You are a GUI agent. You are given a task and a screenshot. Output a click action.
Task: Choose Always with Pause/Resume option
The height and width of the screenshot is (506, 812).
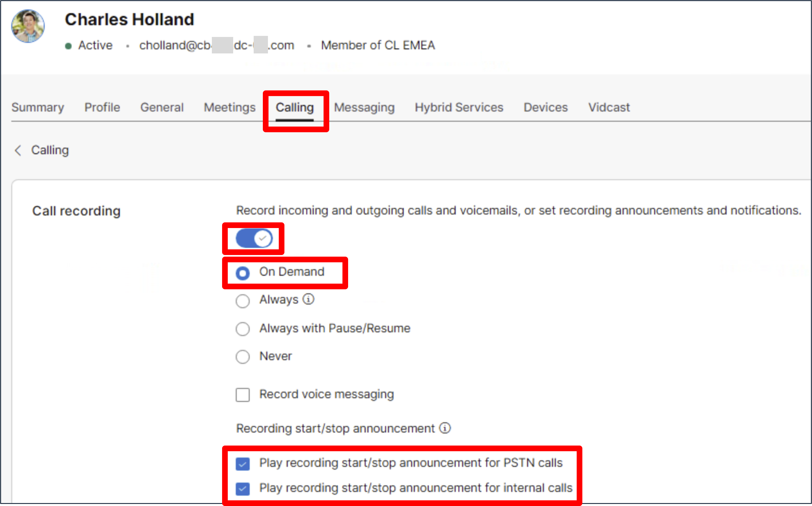coord(243,329)
